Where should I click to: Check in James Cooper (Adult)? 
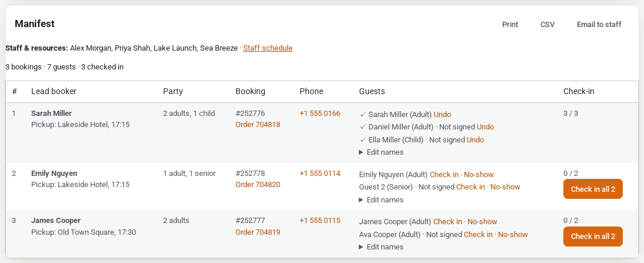click(447, 222)
